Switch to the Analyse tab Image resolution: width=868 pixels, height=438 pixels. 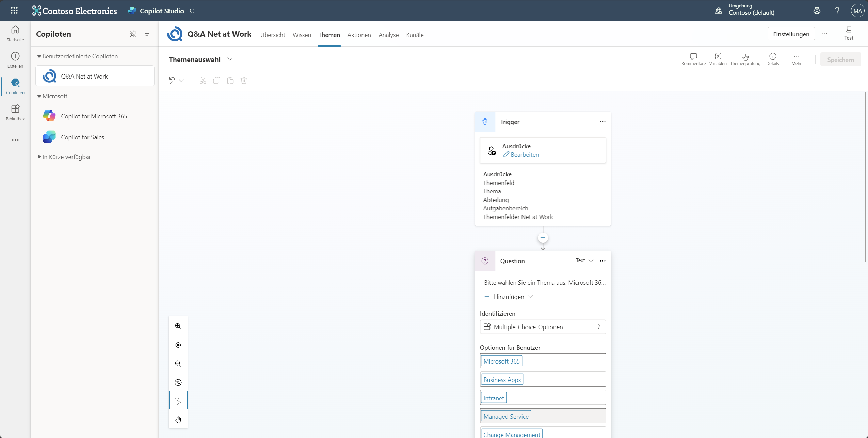point(388,35)
